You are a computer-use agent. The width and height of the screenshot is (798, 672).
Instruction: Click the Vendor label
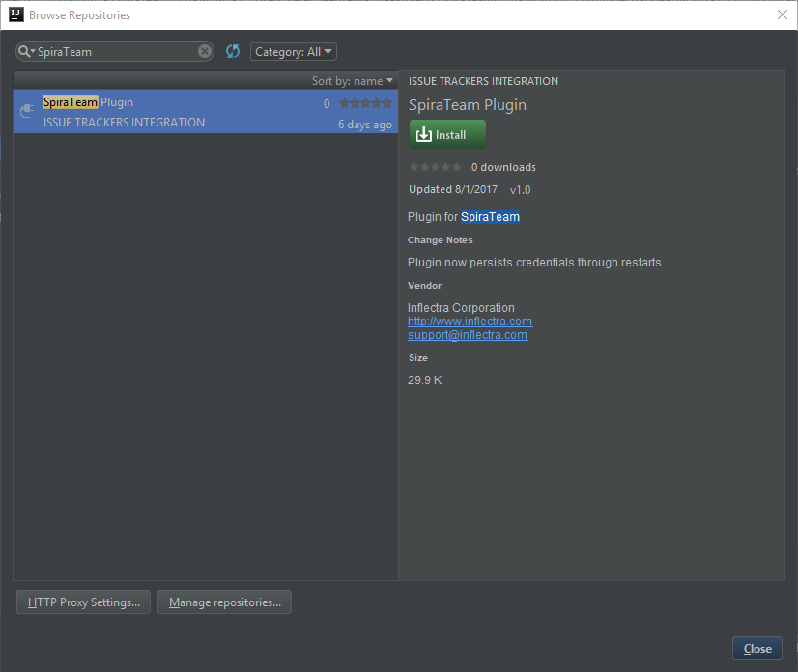coord(424,286)
